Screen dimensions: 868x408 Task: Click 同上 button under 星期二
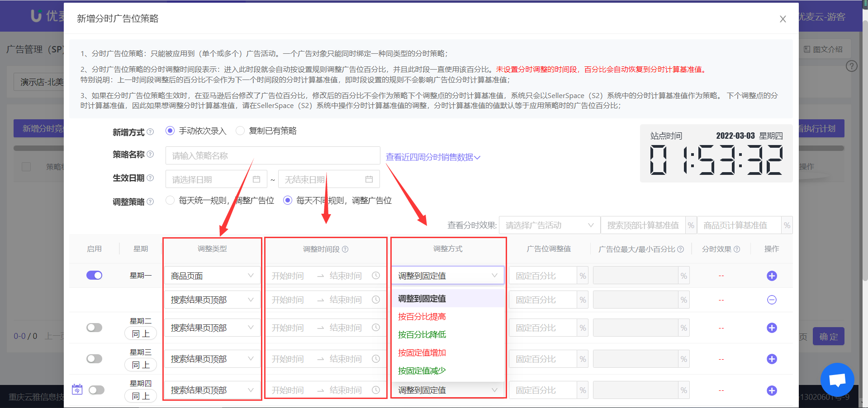[141, 333]
